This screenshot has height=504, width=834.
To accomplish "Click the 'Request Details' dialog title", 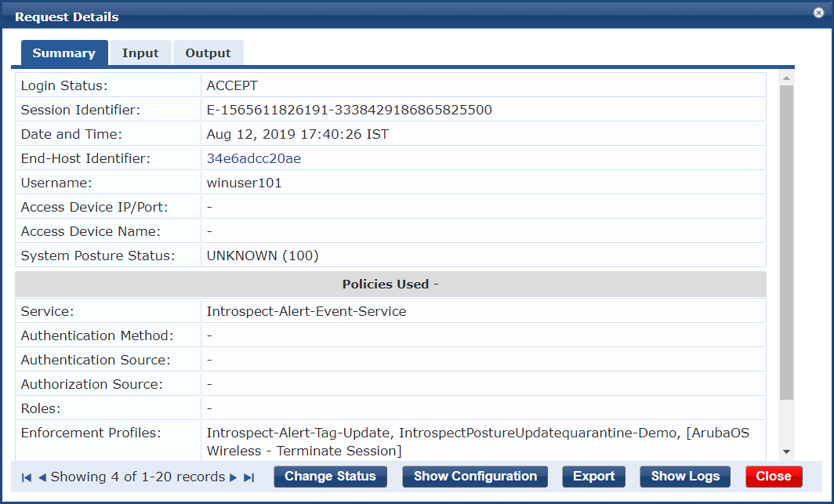I will 67,17.
